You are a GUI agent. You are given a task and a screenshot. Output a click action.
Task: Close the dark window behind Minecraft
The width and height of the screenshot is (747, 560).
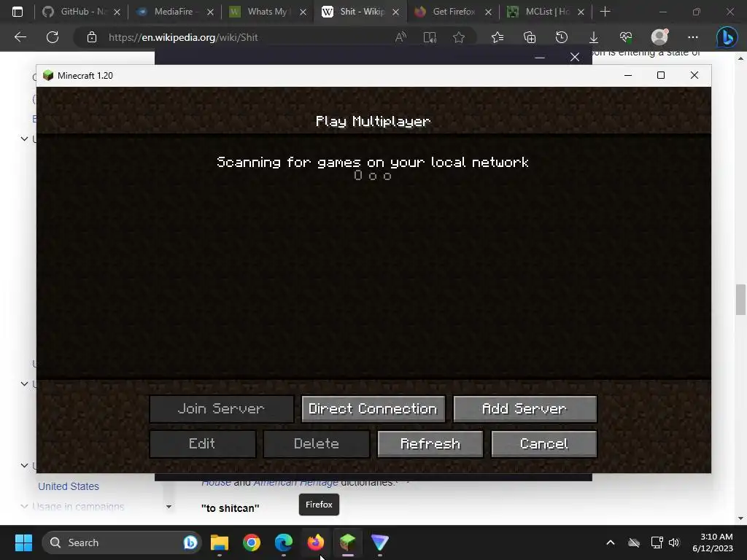[575, 57]
